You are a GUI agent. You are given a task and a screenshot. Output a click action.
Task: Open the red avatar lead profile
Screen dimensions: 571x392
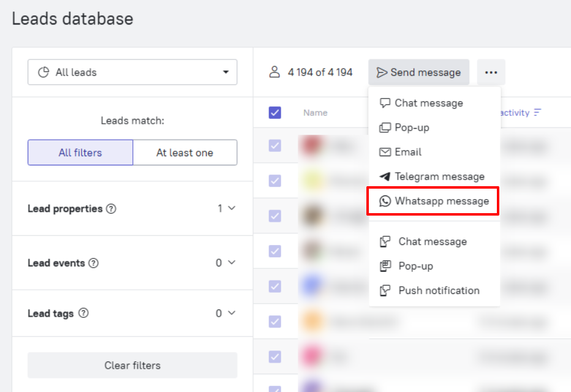(x=312, y=146)
